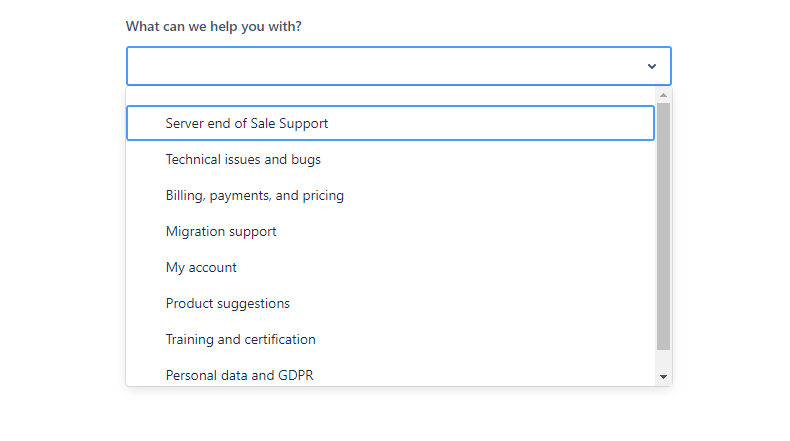Select 'Product suggestions' from the list
Image resolution: width=790 pixels, height=441 pixels.
pos(390,303)
